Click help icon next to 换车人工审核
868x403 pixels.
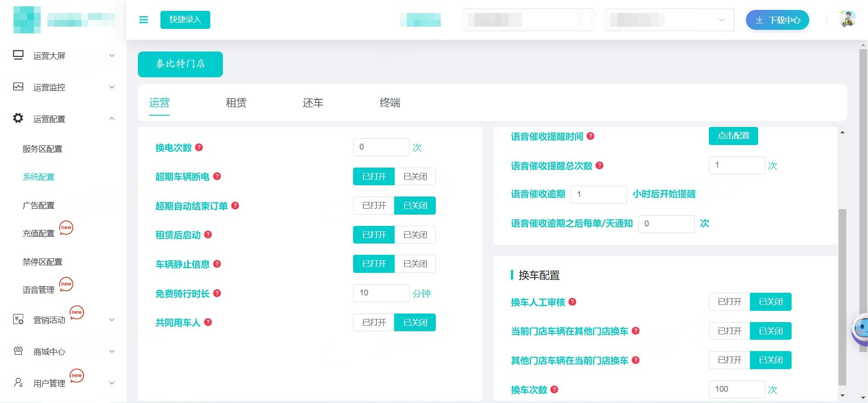pyautogui.click(x=572, y=302)
